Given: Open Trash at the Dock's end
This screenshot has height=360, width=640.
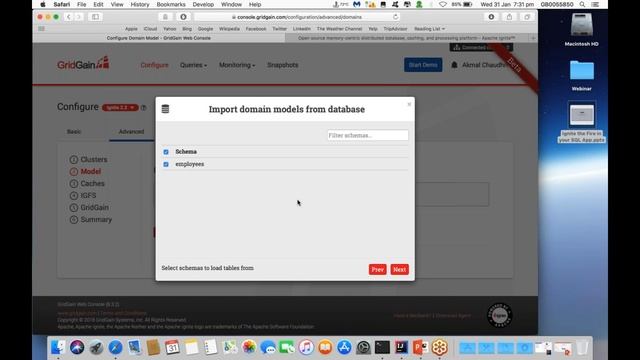Looking at the screenshot, I should (582, 347).
